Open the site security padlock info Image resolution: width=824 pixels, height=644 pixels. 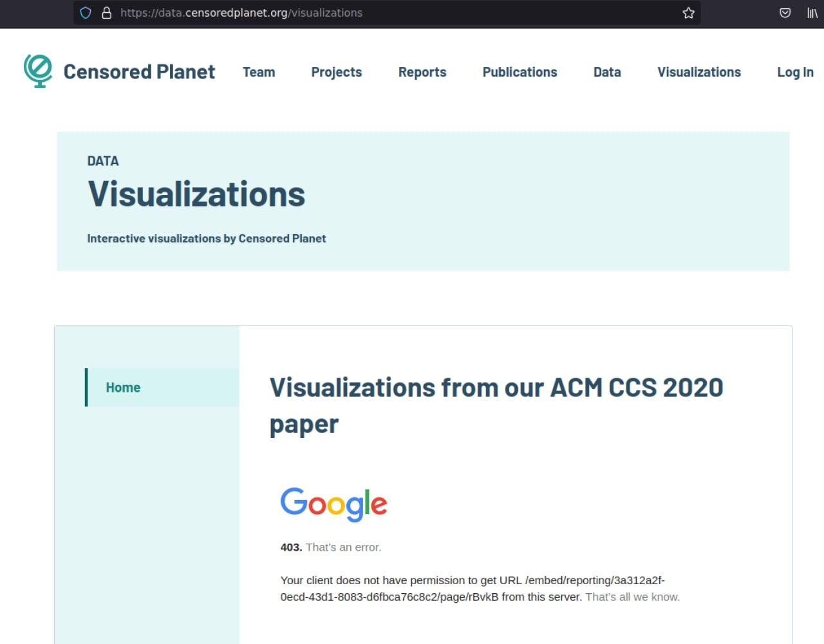[x=107, y=13]
